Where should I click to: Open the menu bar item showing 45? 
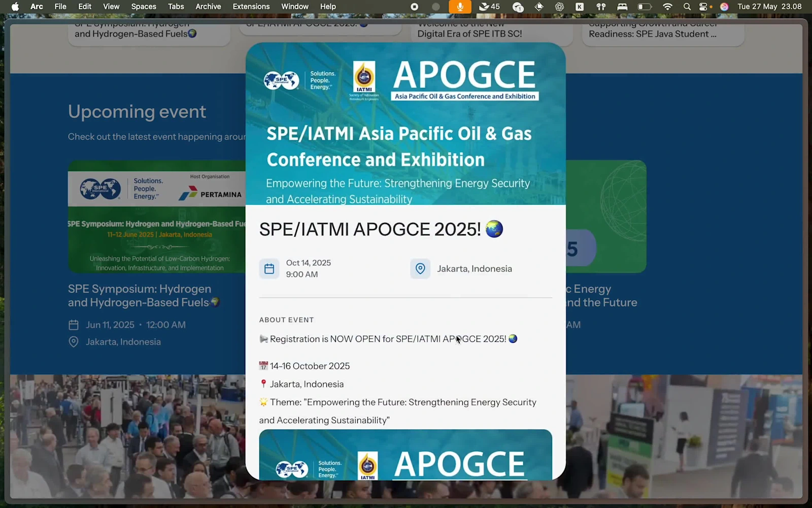click(x=490, y=7)
